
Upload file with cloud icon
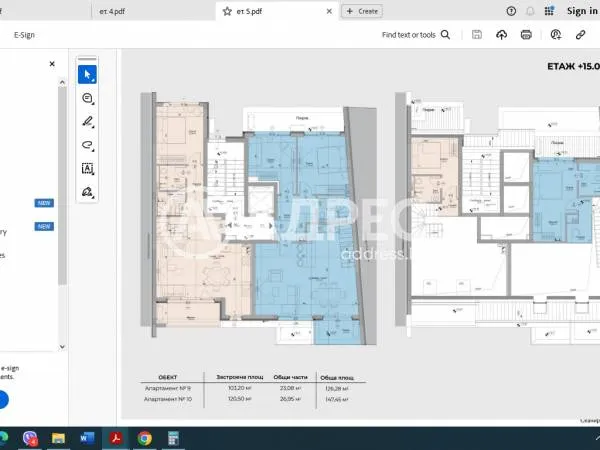pos(501,35)
